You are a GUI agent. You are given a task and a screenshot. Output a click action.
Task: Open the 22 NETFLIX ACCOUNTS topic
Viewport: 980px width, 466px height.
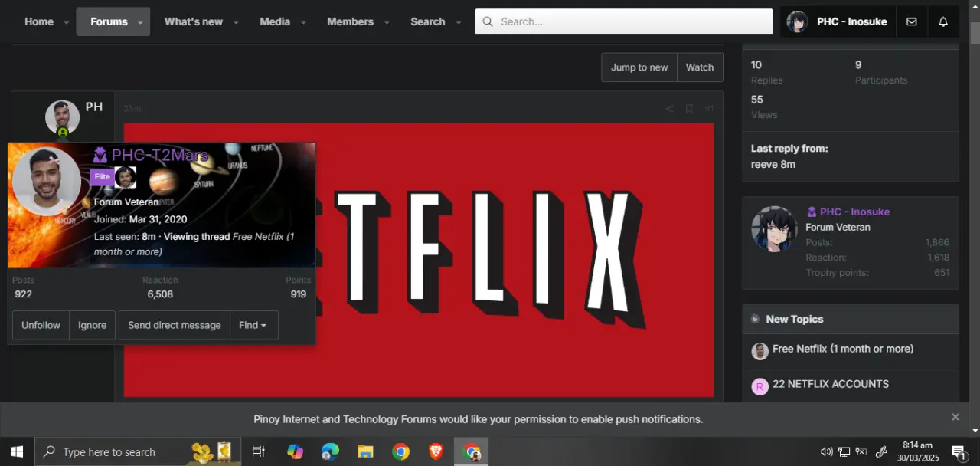pyautogui.click(x=831, y=384)
